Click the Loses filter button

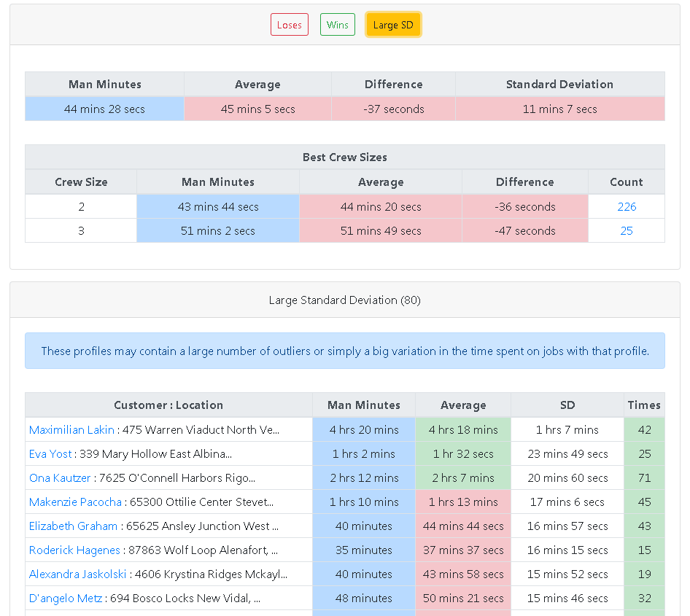click(x=289, y=25)
